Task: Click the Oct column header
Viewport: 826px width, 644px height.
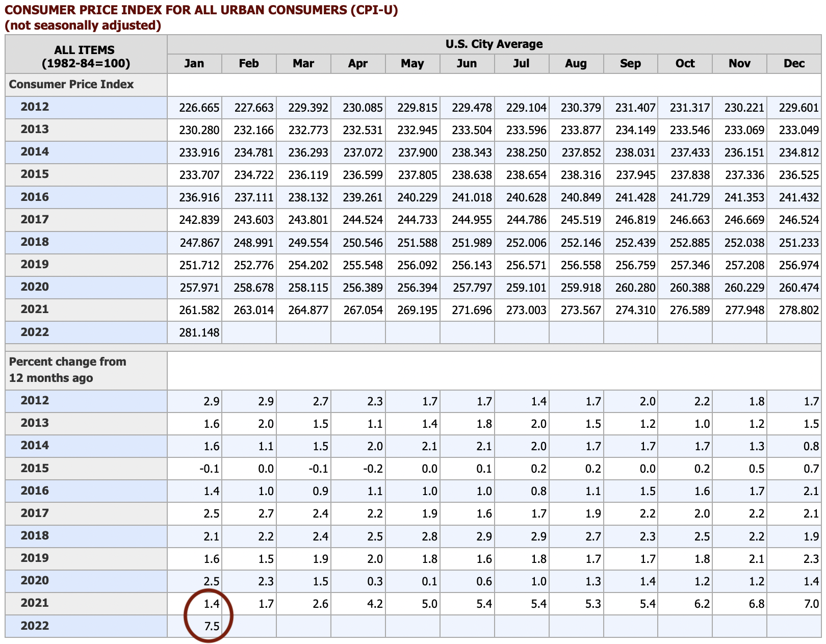Action: click(685, 64)
